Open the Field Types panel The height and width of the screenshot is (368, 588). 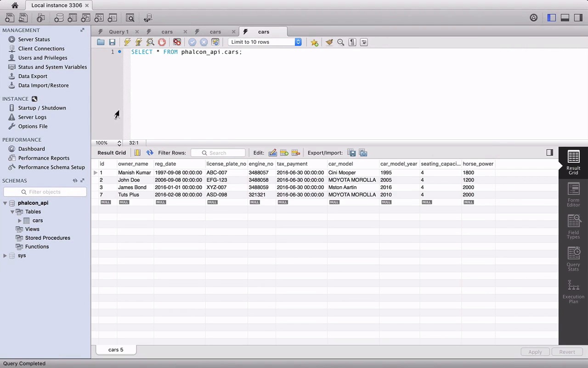pyautogui.click(x=573, y=227)
